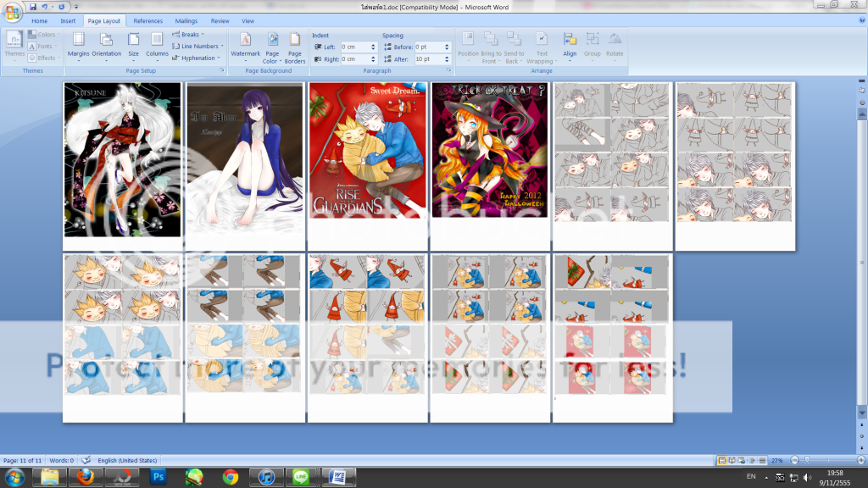Switch to Full Screen Reading view
Image resolution: width=868 pixels, height=488 pixels.
pyautogui.click(x=732, y=460)
